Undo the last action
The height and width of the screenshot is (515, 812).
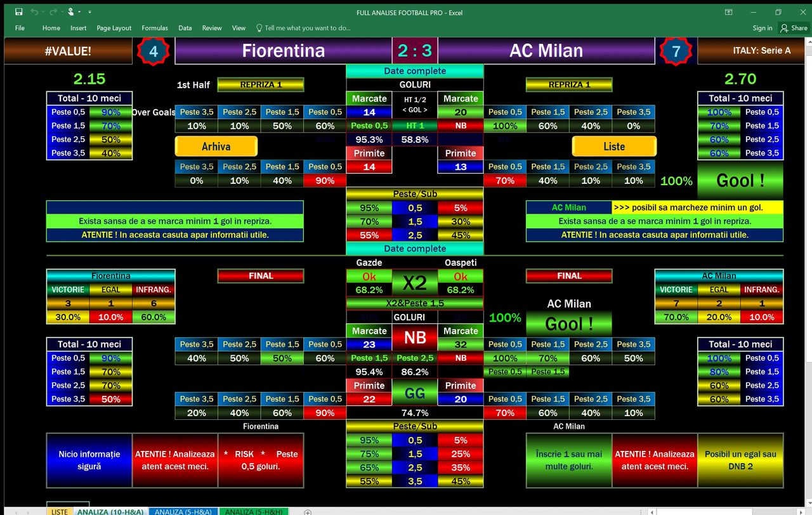pyautogui.click(x=34, y=12)
